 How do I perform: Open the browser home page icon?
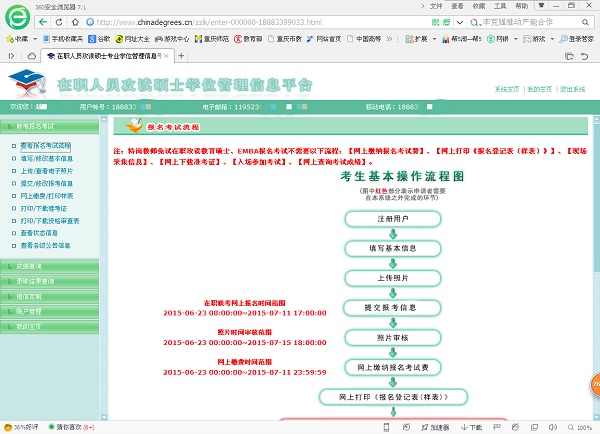click(75, 22)
